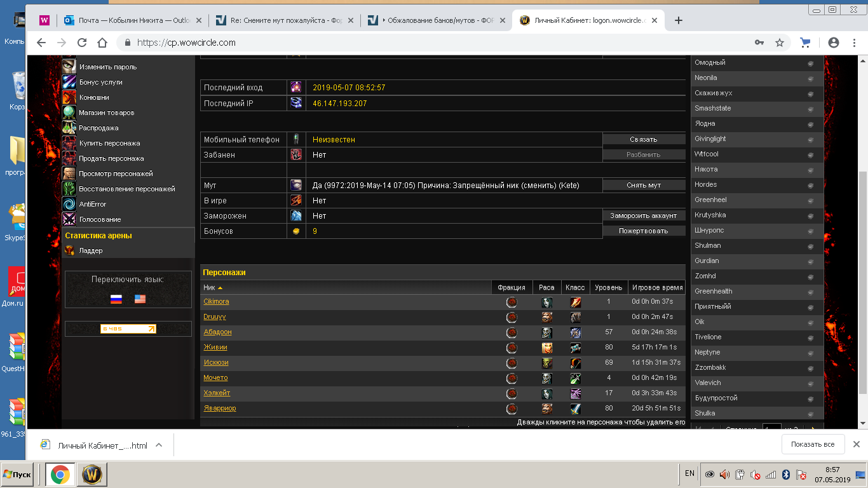Viewport: 868px width, 488px height.
Task: Click the Конюшни sidebar icon
Action: pyautogui.click(x=69, y=97)
